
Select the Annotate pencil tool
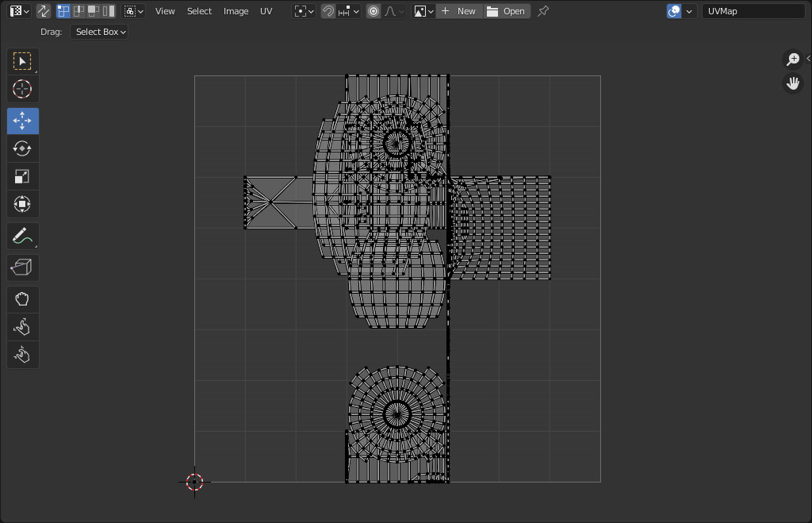click(22, 237)
